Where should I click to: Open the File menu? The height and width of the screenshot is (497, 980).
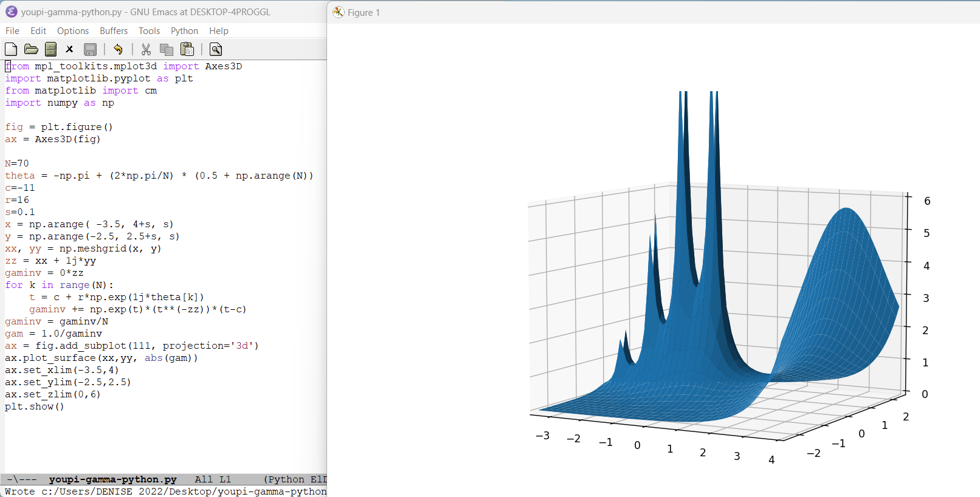point(12,31)
